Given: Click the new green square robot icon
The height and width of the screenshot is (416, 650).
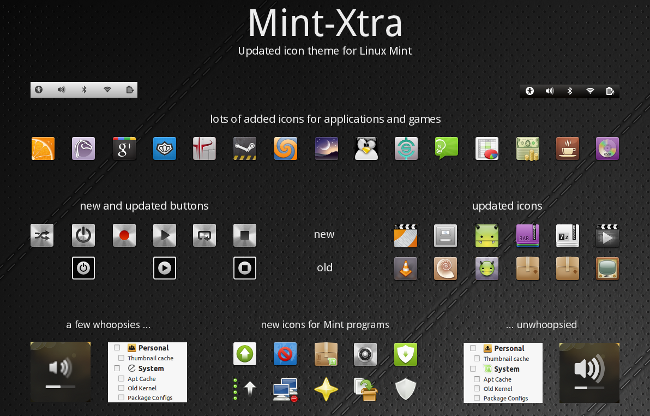Looking at the screenshot, I should 487,235.
